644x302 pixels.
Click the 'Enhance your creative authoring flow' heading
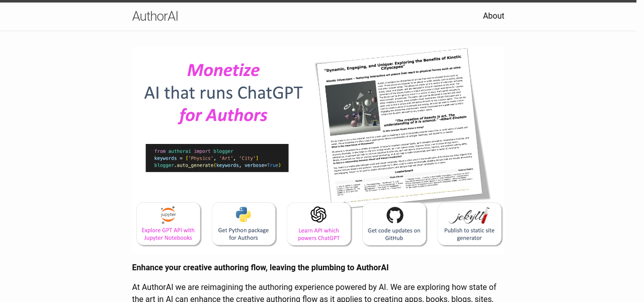click(260, 268)
